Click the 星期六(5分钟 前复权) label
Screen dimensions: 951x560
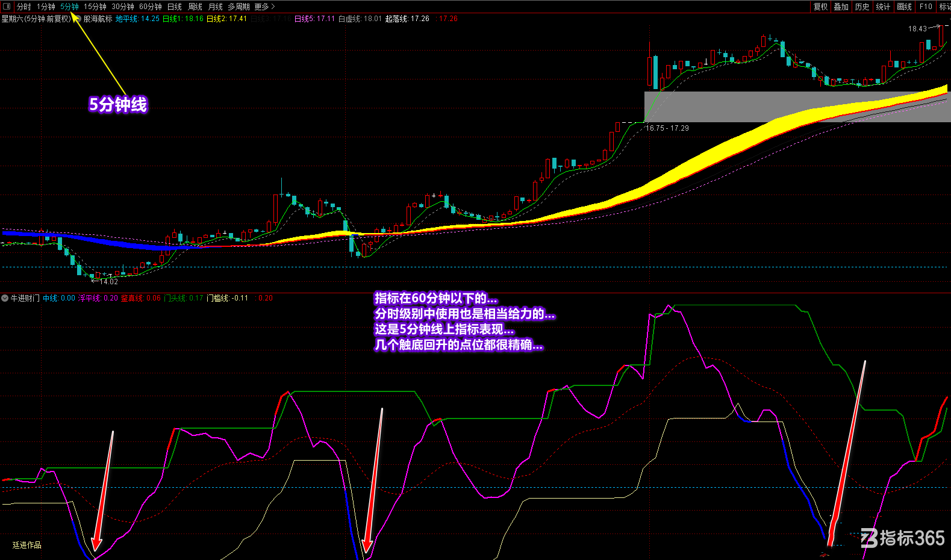point(36,19)
